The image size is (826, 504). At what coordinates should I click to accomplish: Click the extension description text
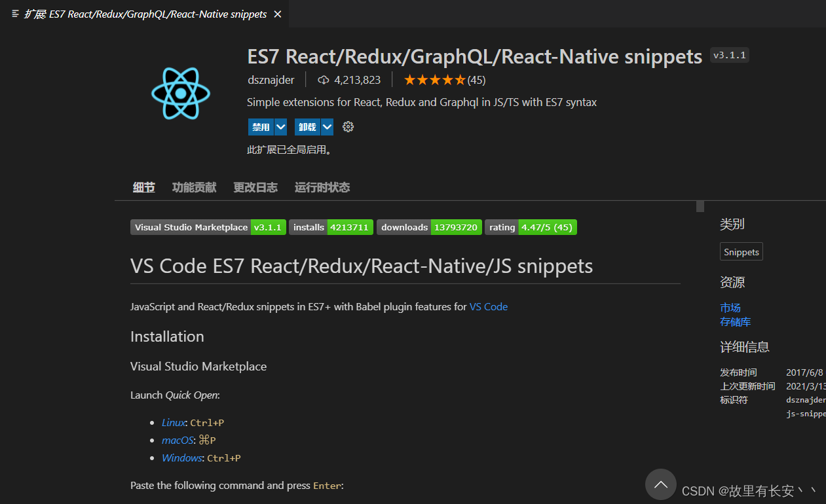[422, 103]
